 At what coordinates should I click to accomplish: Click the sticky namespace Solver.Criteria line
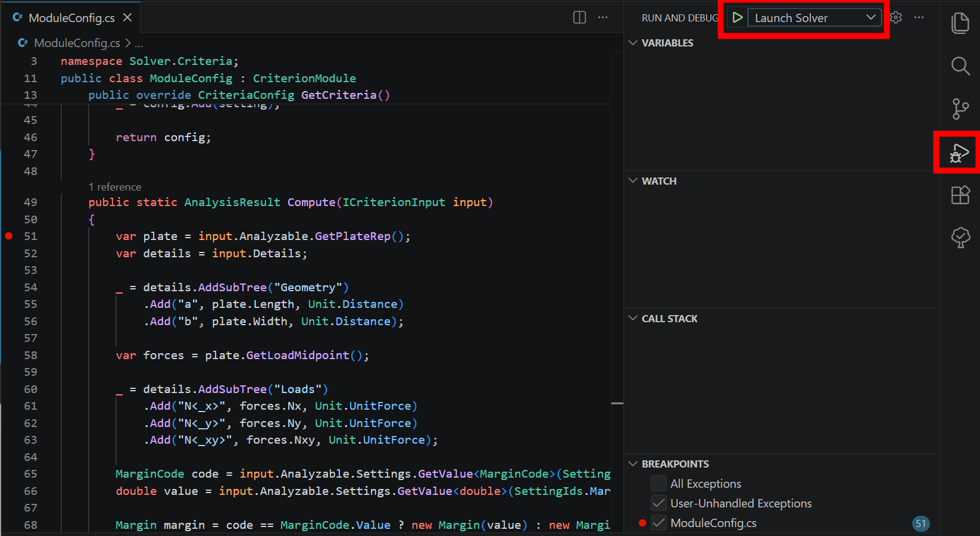pyautogui.click(x=149, y=61)
